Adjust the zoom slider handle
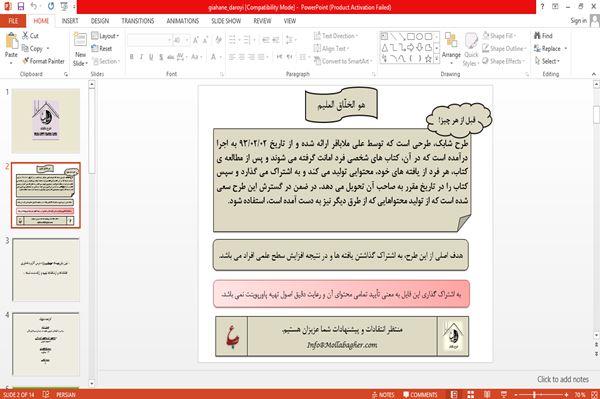The height and width of the screenshot is (399, 600). point(534,395)
